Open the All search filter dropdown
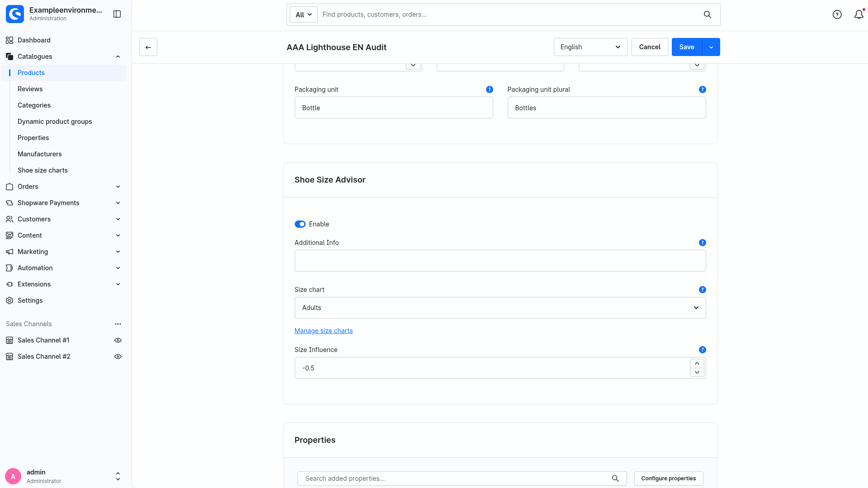868x488 pixels. point(303,14)
